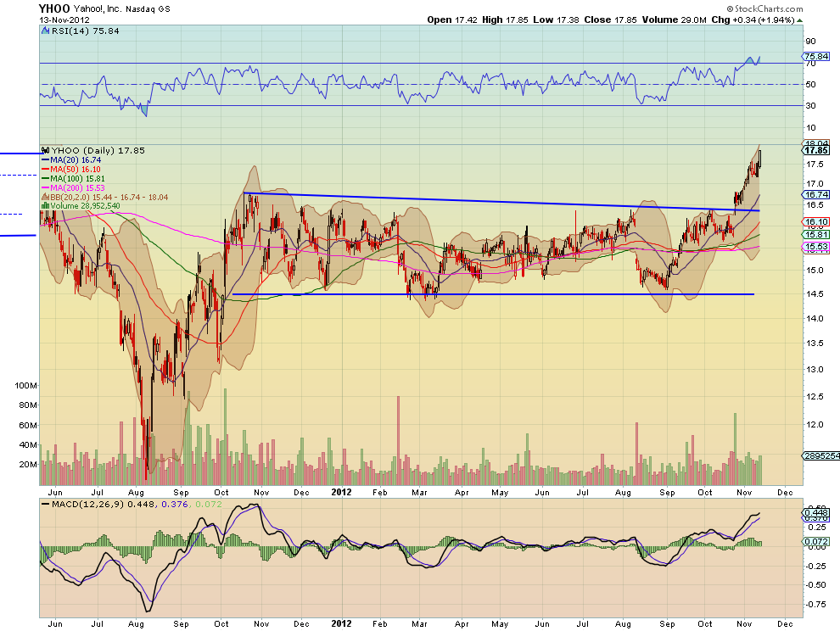The image size is (840, 631).
Task: Click the candlestick icon beside YHOO (Daily)
Action: click(x=45, y=150)
